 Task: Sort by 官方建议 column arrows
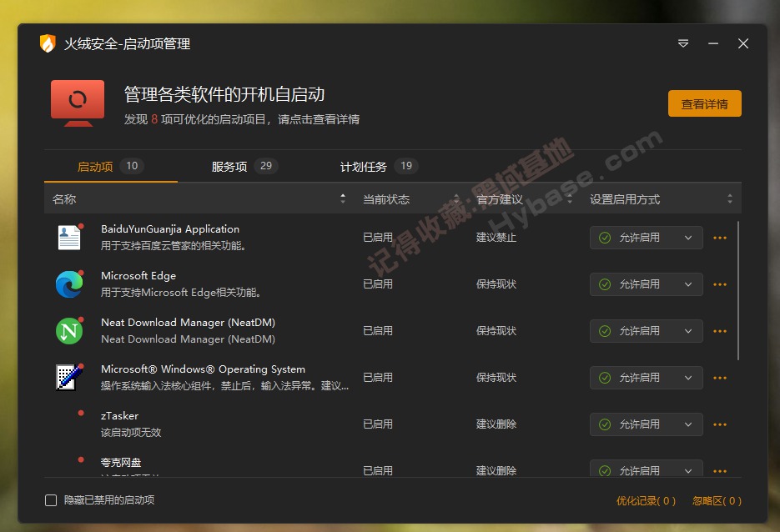click(570, 199)
